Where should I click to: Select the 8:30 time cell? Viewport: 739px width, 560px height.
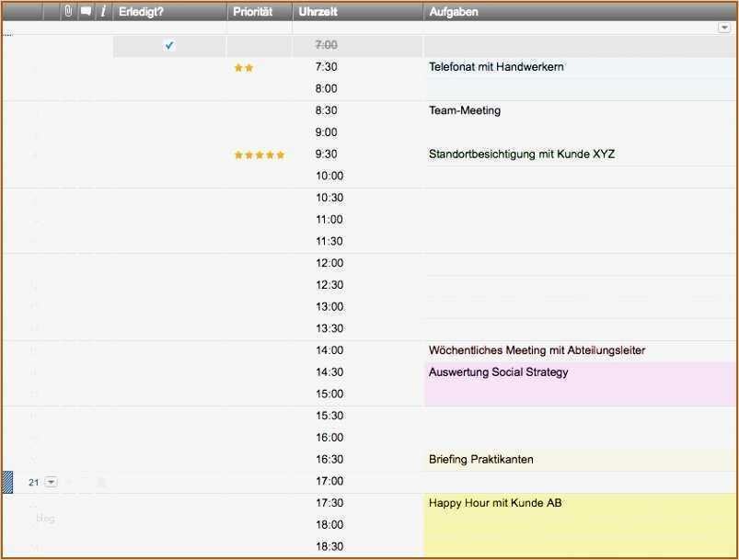(x=358, y=110)
